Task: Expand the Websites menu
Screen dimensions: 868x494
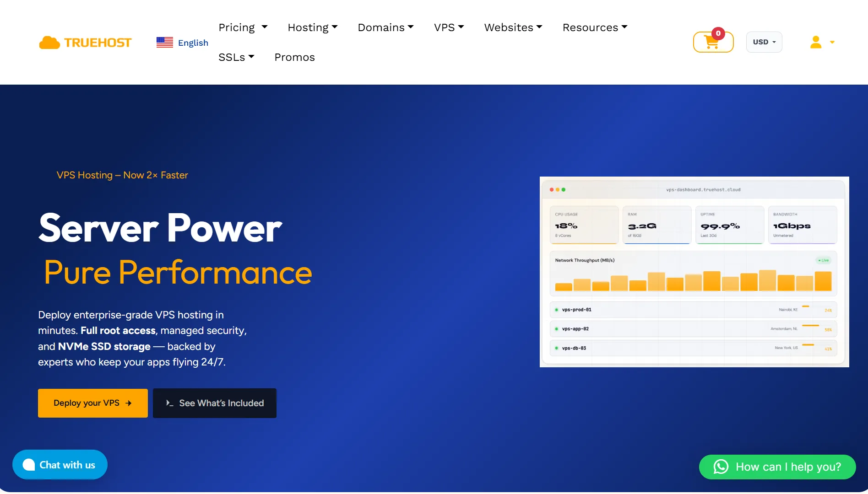Action: pos(513,27)
